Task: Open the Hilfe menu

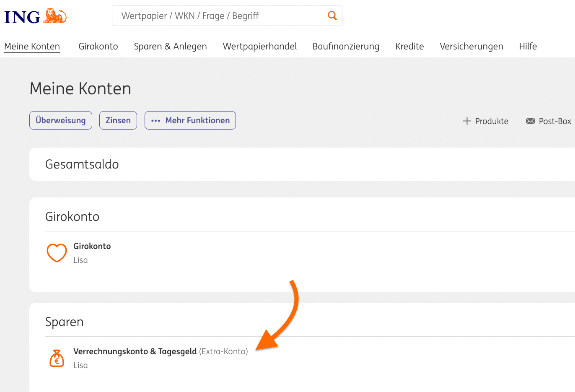Action: pos(528,47)
